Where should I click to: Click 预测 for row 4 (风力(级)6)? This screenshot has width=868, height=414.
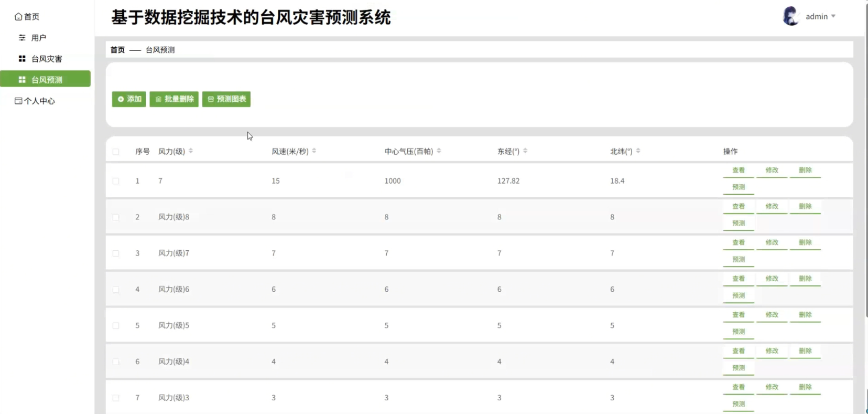click(x=739, y=296)
